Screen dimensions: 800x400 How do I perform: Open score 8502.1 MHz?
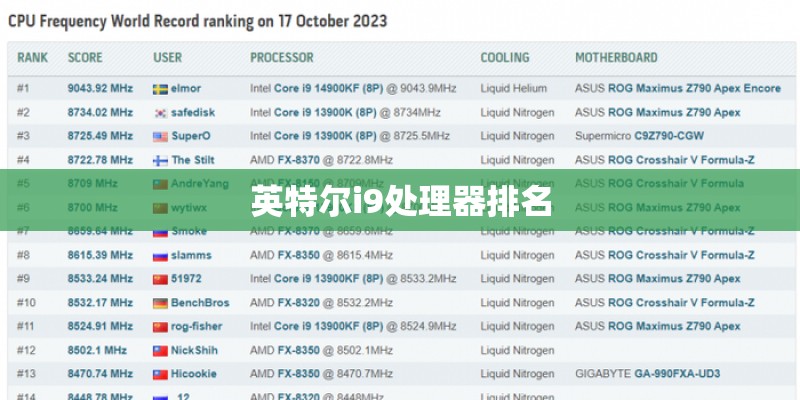tap(97, 350)
